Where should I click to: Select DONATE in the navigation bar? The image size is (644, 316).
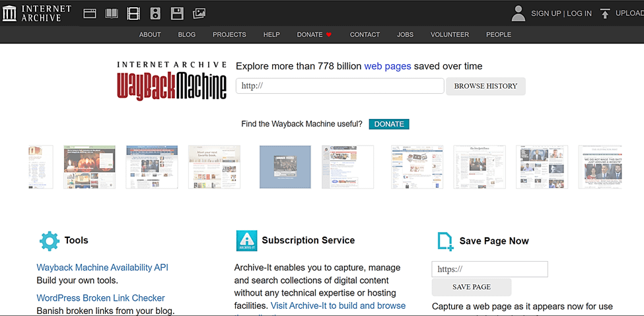point(310,34)
